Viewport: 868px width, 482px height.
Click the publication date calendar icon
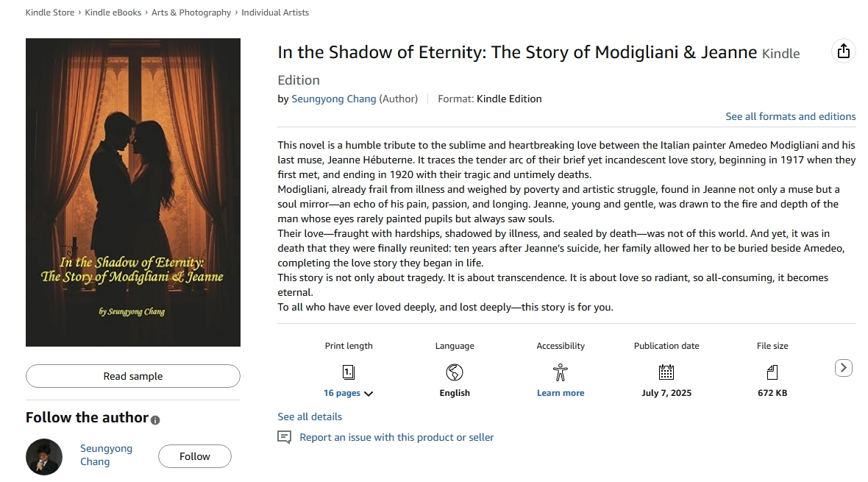click(666, 372)
